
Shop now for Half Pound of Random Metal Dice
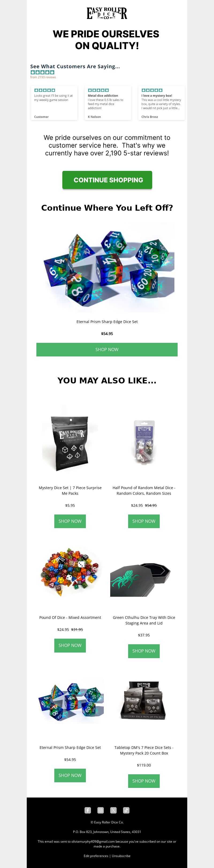pyautogui.click(x=144, y=521)
